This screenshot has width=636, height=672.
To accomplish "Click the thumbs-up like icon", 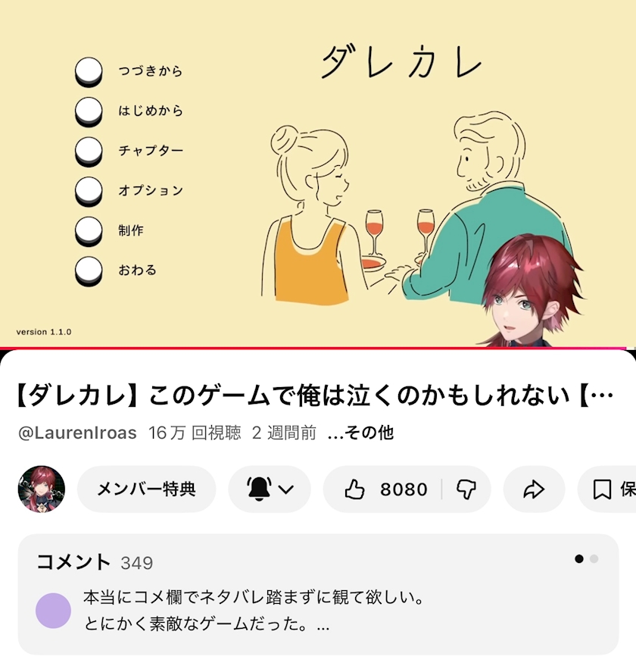I will [x=354, y=489].
